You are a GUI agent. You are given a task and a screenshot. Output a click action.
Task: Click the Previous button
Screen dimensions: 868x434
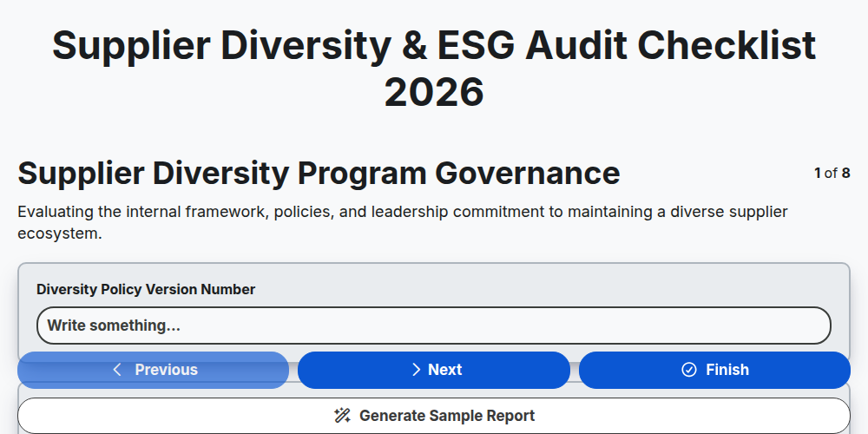coord(154,370)
